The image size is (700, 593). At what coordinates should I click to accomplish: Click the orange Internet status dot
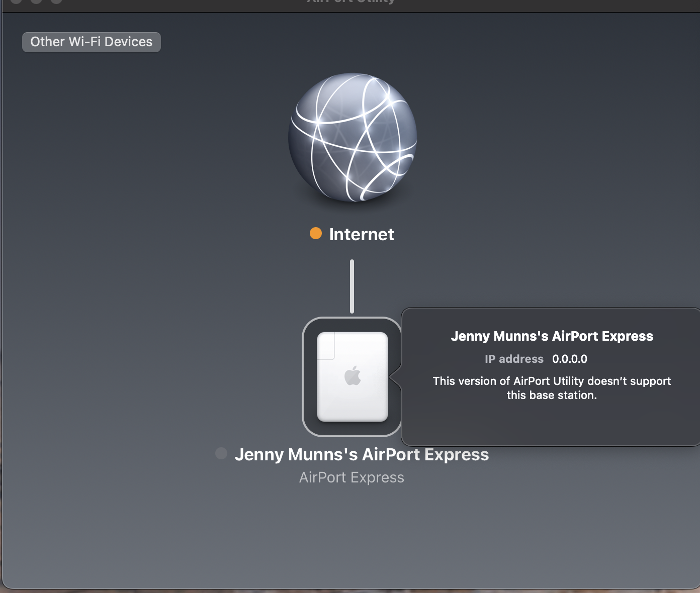[316, 234]
